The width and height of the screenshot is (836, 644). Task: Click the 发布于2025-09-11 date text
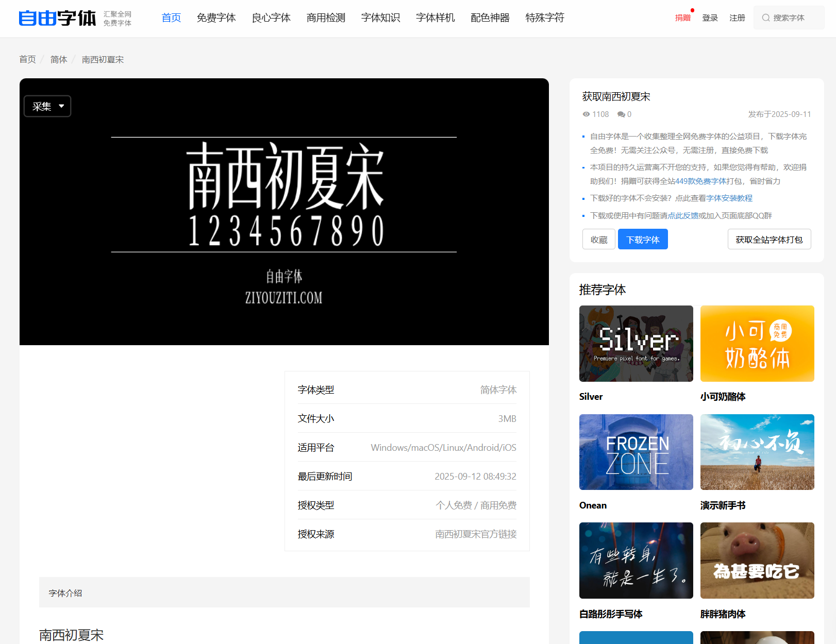coord(779,114)
